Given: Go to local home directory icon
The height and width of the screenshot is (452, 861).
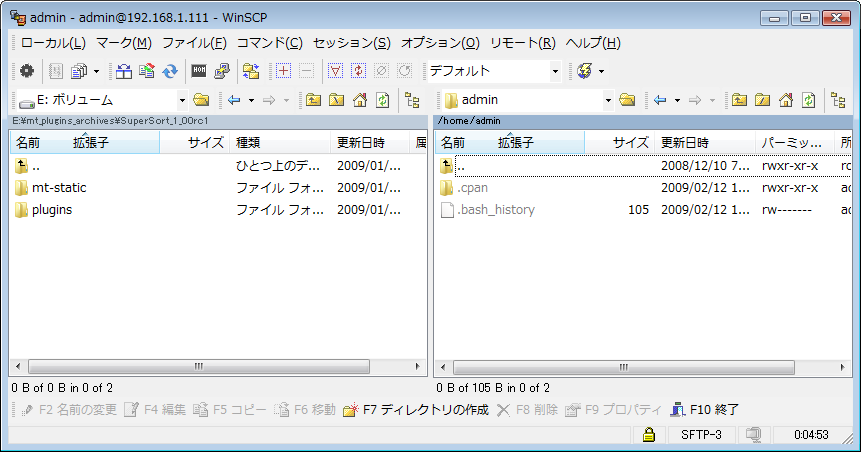Looking at the screenshot, I should point(360,100).
